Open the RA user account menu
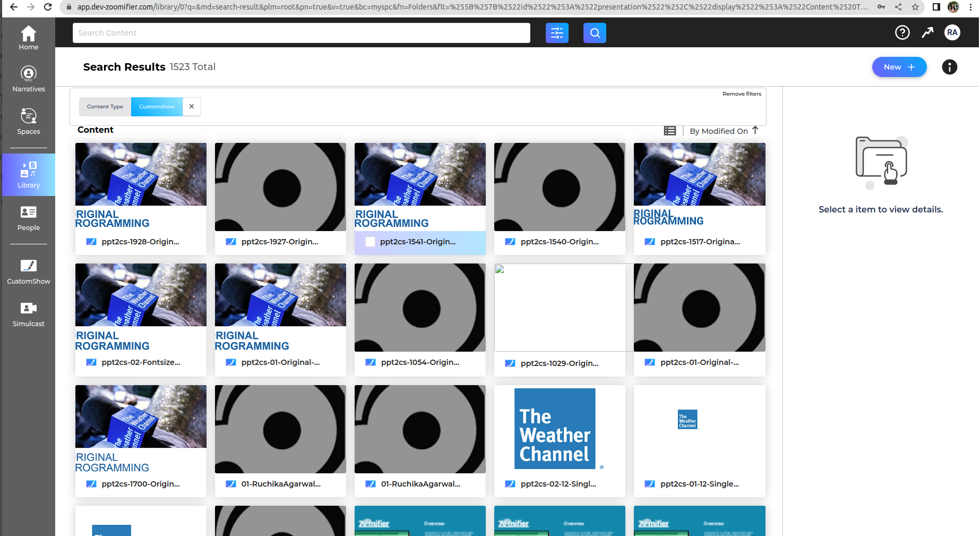This screenshot has width=980, height=536. (x=952, y=32)
